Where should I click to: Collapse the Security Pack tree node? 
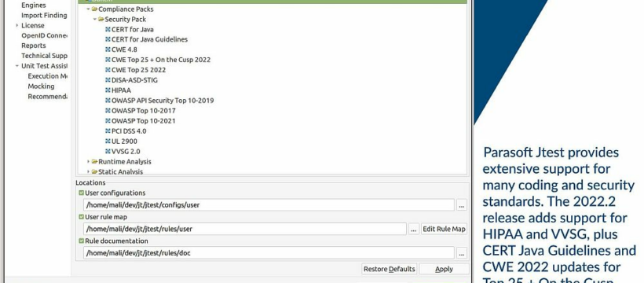pos(94,20)
